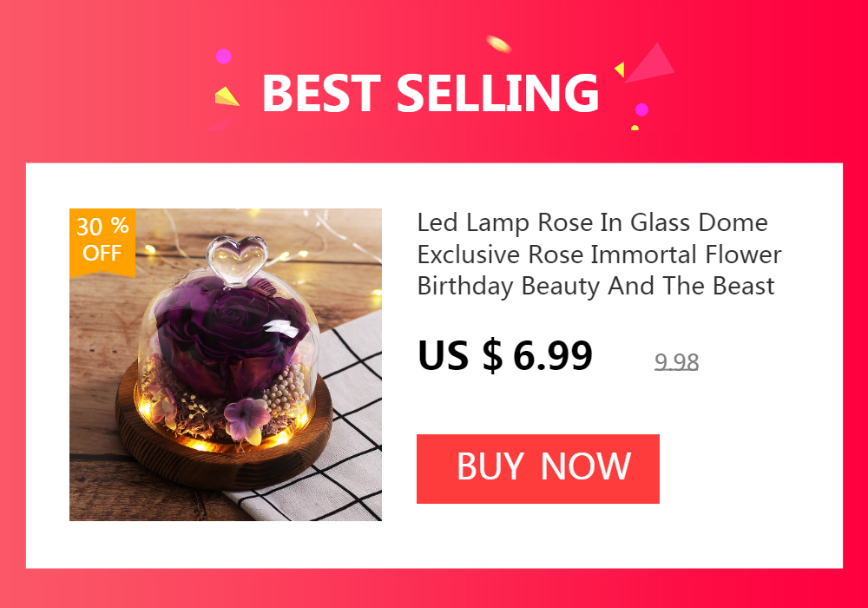Click the orange confetti oval above the heading
This screenshot has height=608, width=868.
tap(498, 43)
